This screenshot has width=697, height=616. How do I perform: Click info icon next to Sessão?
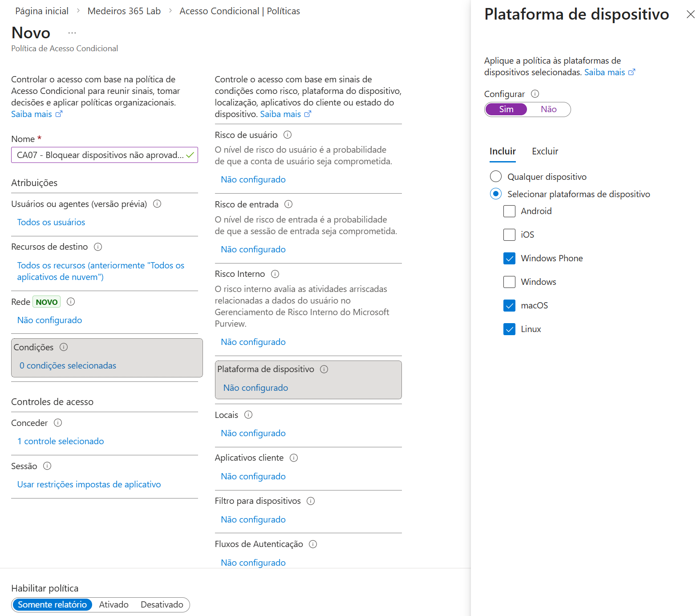(47, 466)
